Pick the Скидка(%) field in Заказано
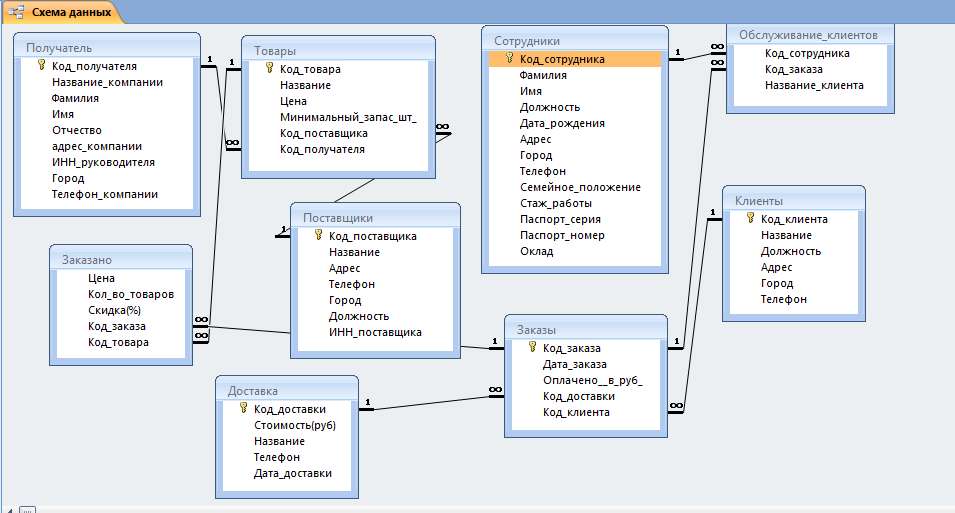 pyautogui.click(x=116, y=310)
